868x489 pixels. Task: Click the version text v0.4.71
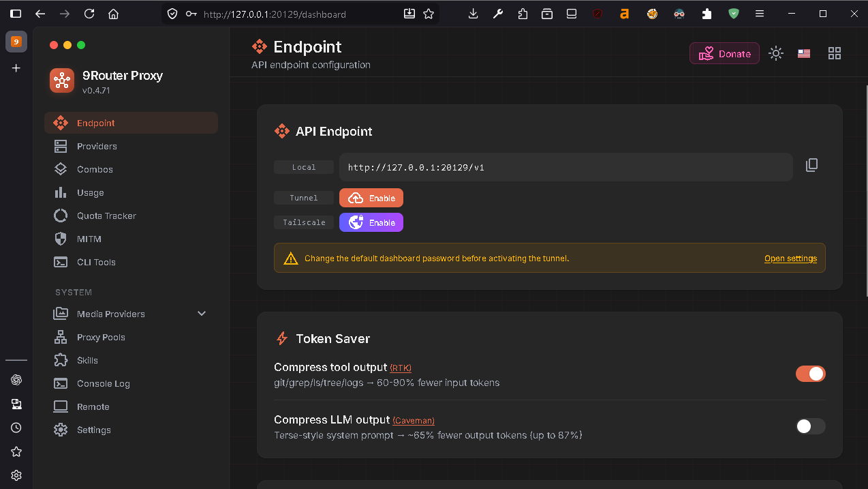(96, 91)
